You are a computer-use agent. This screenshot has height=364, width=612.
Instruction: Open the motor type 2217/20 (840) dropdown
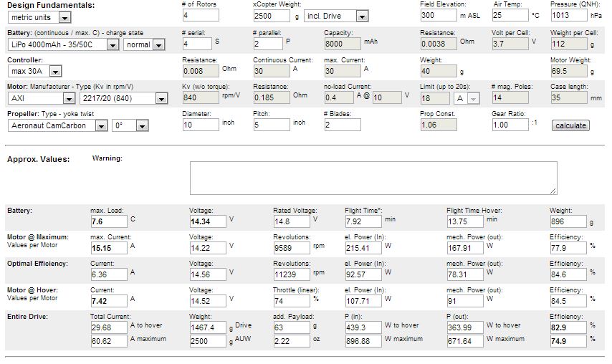click(x=123, y=98)
